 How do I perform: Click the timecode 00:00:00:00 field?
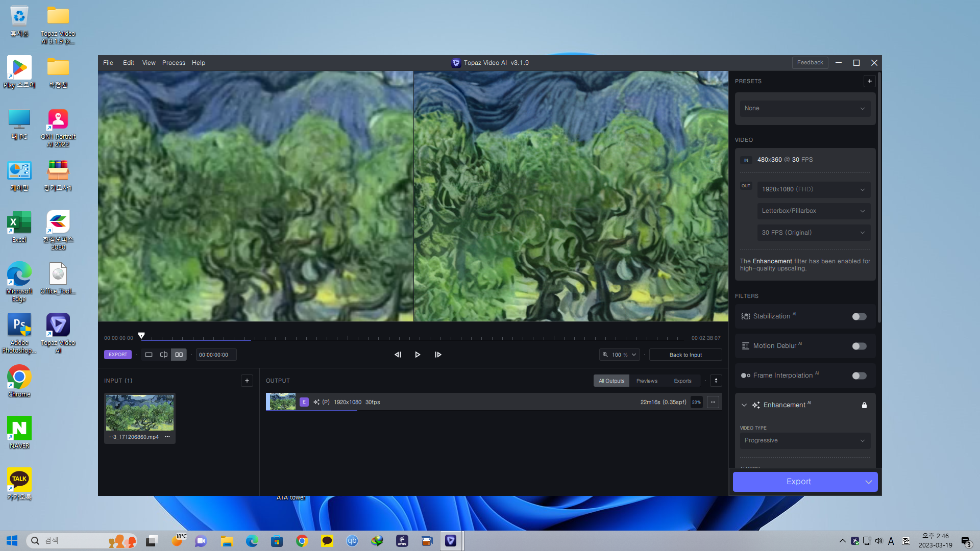tap(216, 355)
